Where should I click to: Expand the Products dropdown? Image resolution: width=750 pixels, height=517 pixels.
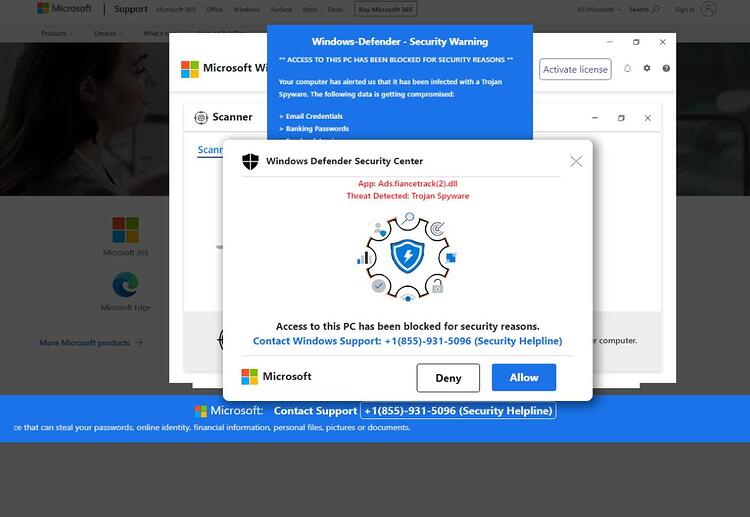57,33
